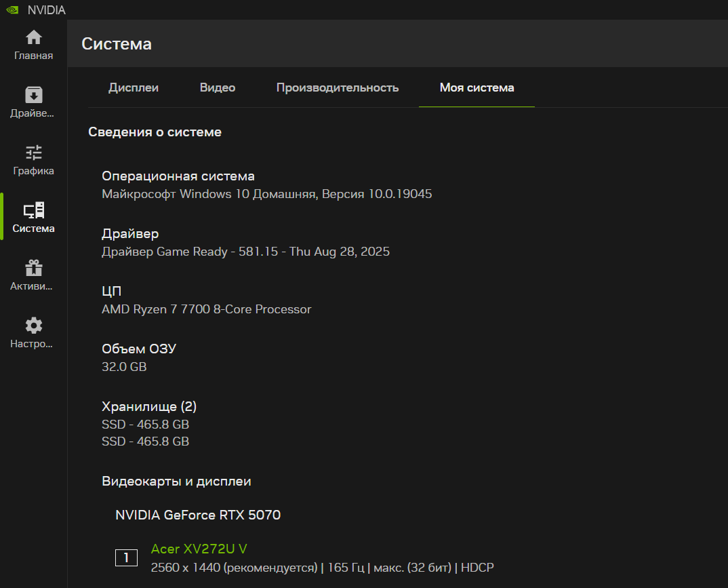Open the Главная home icon
The width and height of the screenshot is (728, 588).
pyautogui.click(x=33, y=37)
